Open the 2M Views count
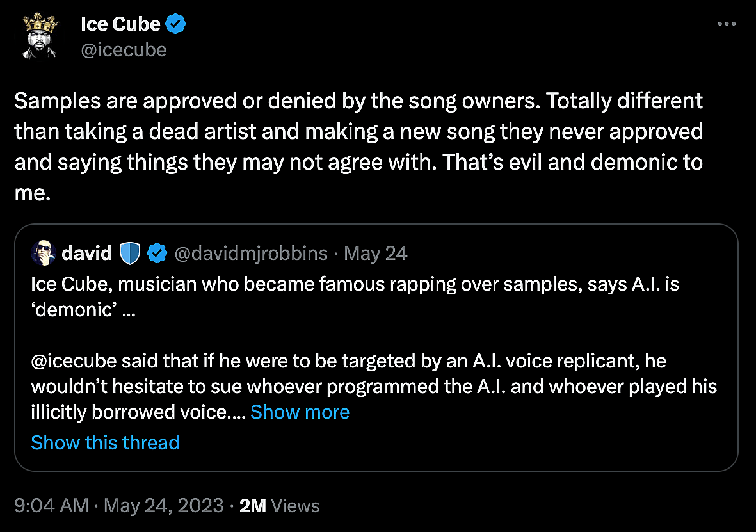The image size is (756, 532). pos(279,506)
